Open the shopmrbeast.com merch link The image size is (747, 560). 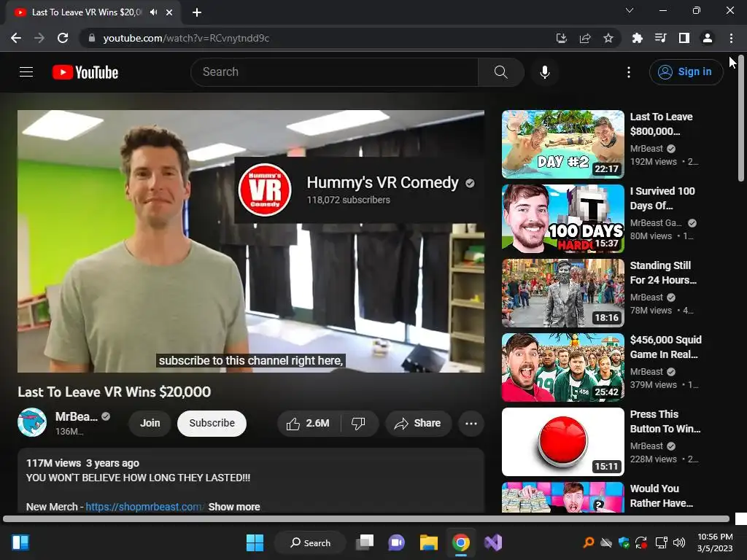[145, 507]
